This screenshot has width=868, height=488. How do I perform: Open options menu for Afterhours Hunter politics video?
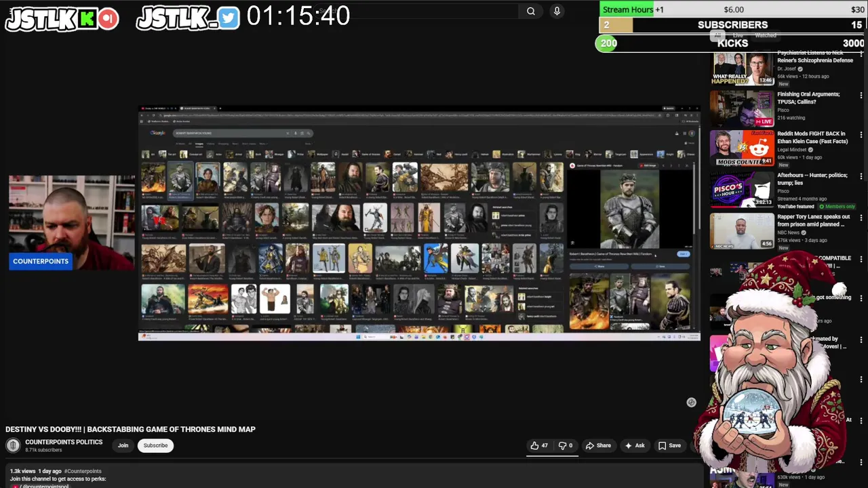click(x=861, y=177)
